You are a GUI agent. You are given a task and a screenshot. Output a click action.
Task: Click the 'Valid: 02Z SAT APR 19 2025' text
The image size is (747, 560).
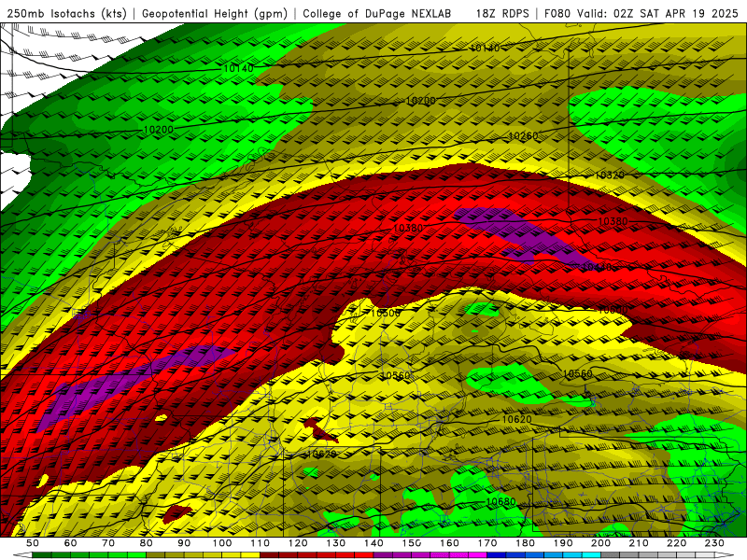point(657,14)
